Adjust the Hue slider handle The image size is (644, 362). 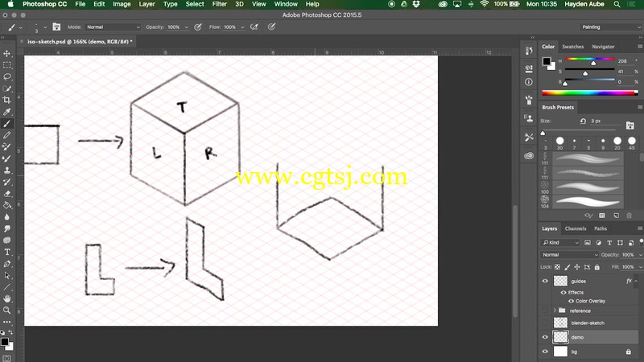point(593,64)
